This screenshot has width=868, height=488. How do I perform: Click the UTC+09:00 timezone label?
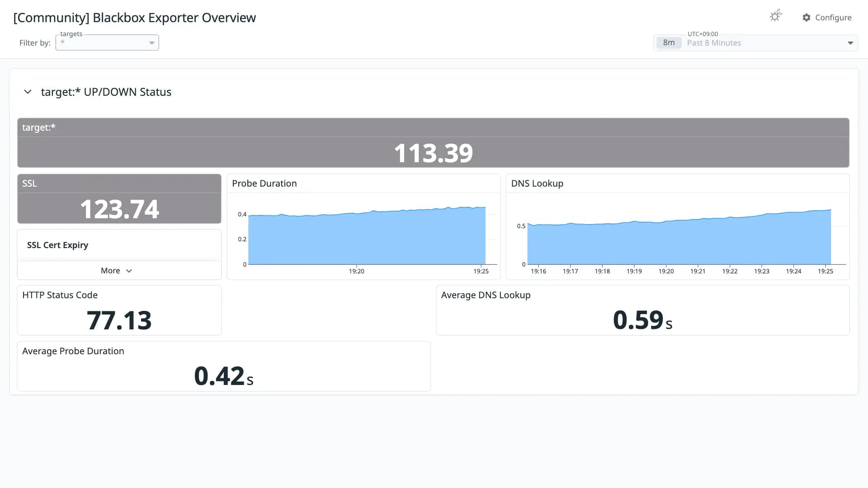(703, 34)
